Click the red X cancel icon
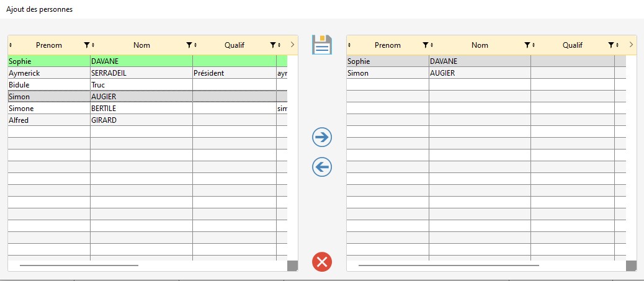 coord(321,262)
